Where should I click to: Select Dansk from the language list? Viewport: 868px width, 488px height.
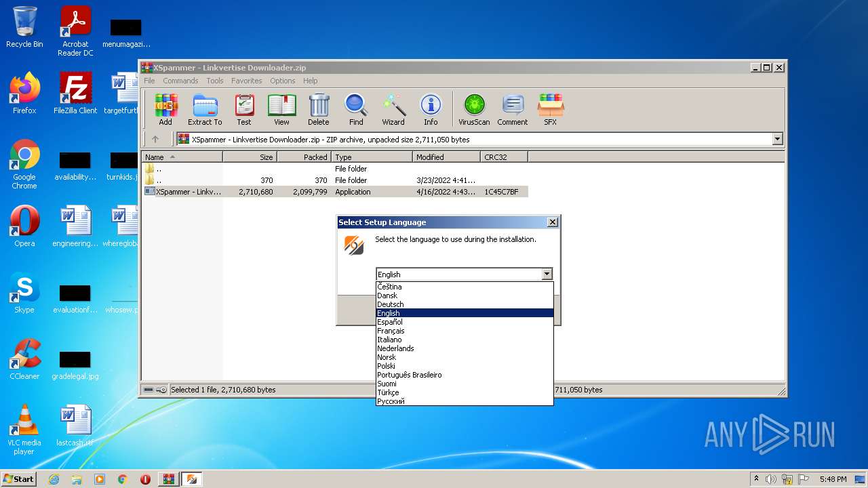pos(465,296)
